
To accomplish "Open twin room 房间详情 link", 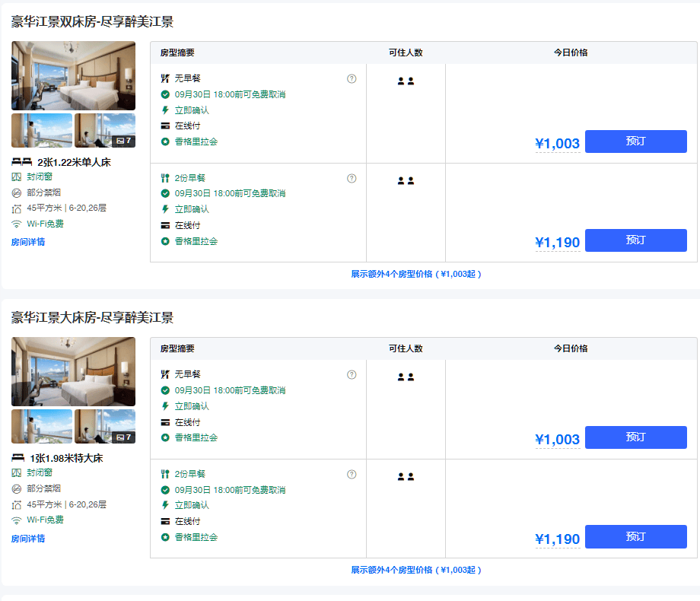I will pyautogui.click(x=28, y=242).
